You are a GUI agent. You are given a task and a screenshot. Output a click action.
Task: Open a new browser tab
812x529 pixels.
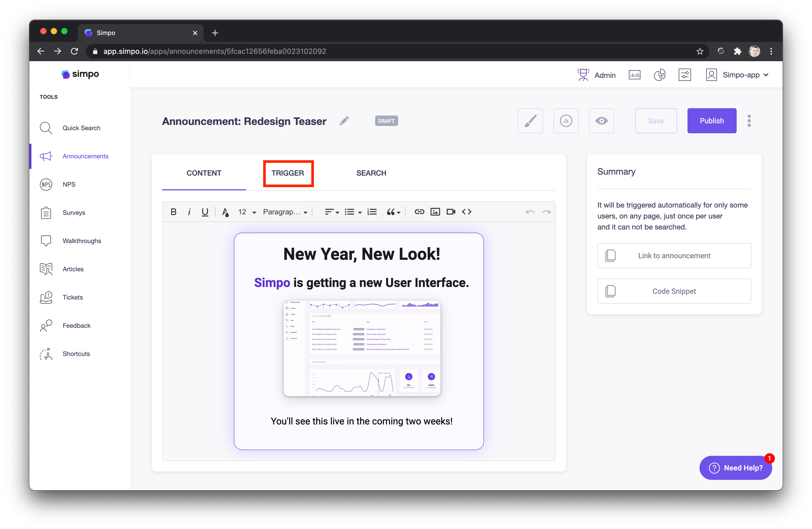pyautogui.click(x=215, y=33)
